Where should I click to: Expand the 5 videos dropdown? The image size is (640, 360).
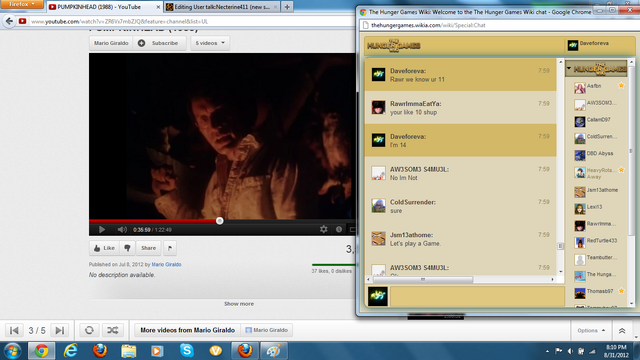pyautogui.click(x=210, y=43)
